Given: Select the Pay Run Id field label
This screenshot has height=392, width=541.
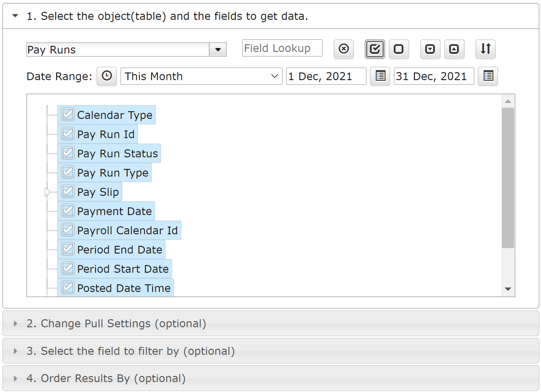Looking at the screenshot, I should 106,134.
